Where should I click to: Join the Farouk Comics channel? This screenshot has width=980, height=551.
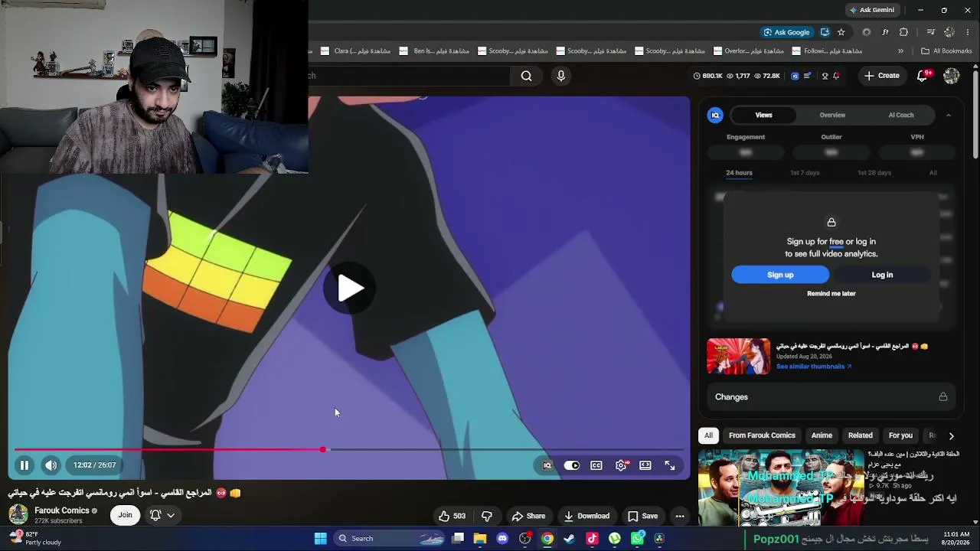(125, 515)
